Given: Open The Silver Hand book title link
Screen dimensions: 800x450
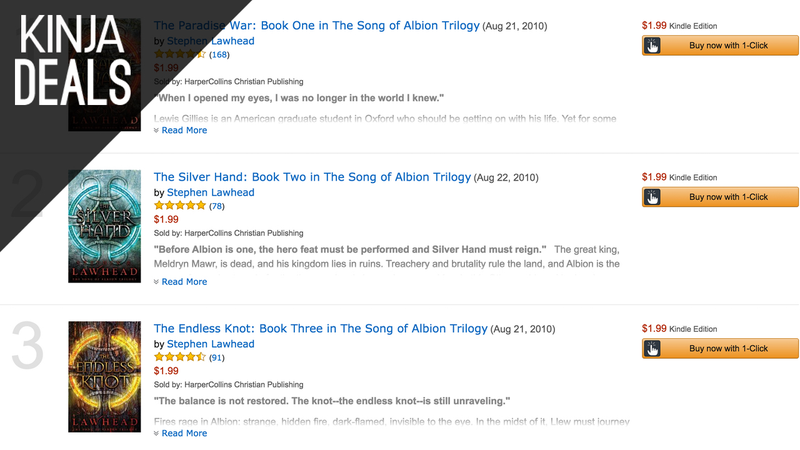Looking at the screenshot, I should point(312,177).
